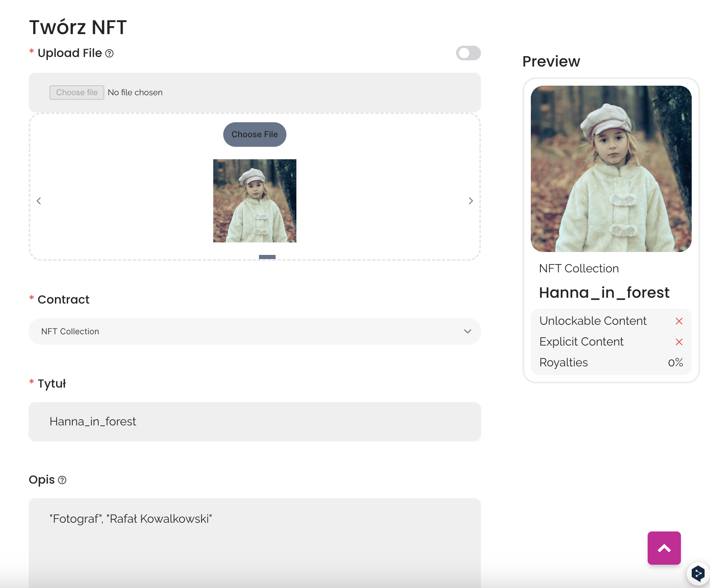Image resolution: width=710 pixels, height=588 pixels.
Task: Toggle the switch next to Upload File
Action: click(468, 53)
